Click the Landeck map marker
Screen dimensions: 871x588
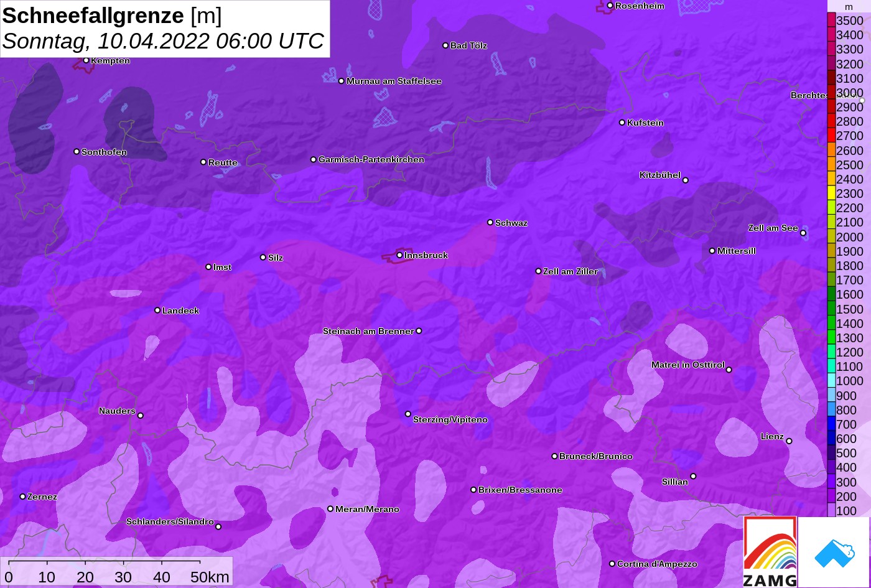[157, 310]
